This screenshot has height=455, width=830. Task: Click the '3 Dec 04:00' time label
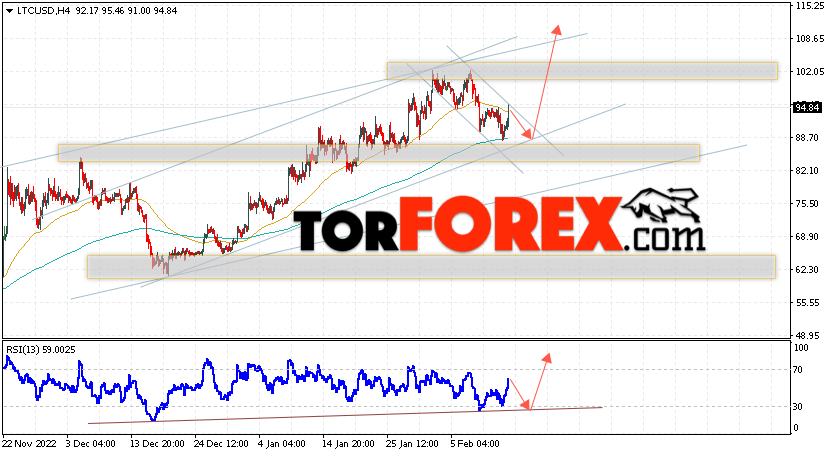[92, 443]
